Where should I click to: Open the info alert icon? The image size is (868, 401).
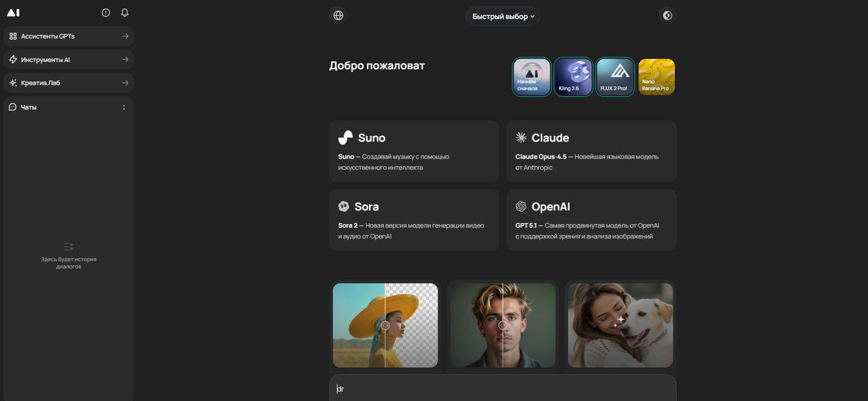(106, 12)
